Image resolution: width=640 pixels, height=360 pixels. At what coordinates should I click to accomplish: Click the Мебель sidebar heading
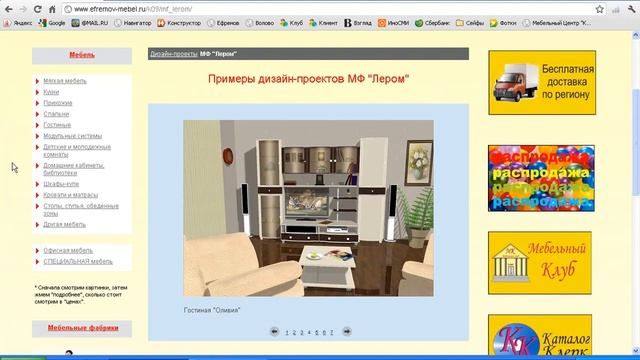82,55
